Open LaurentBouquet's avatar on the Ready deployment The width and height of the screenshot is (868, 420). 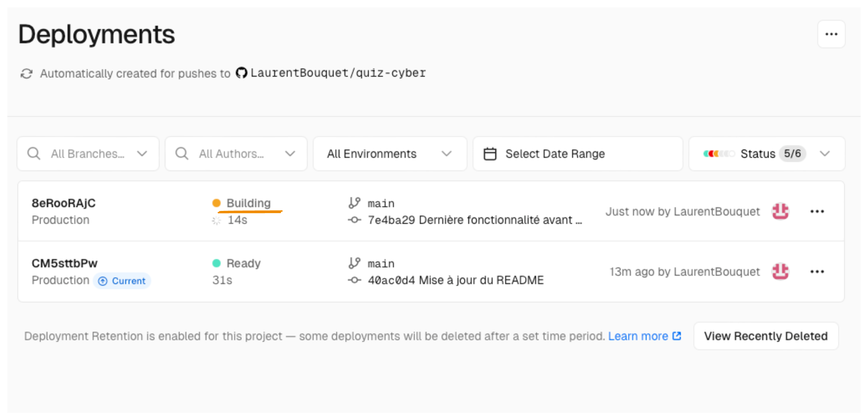click(x=780, y=271)
